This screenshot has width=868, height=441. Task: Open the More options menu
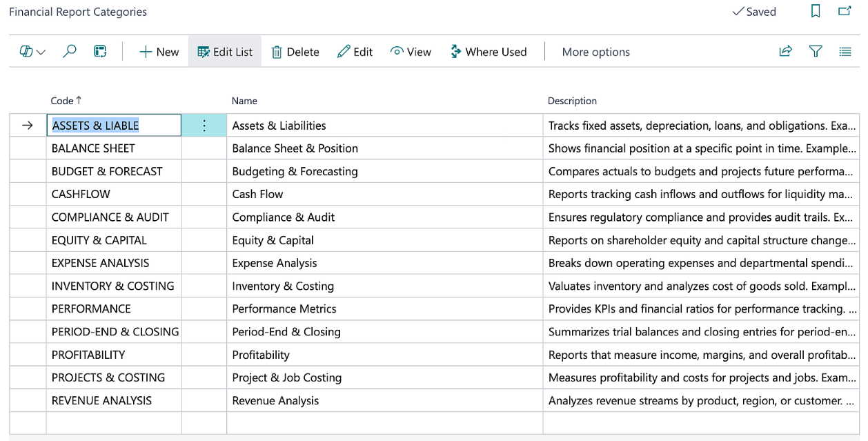click(595, 51)
